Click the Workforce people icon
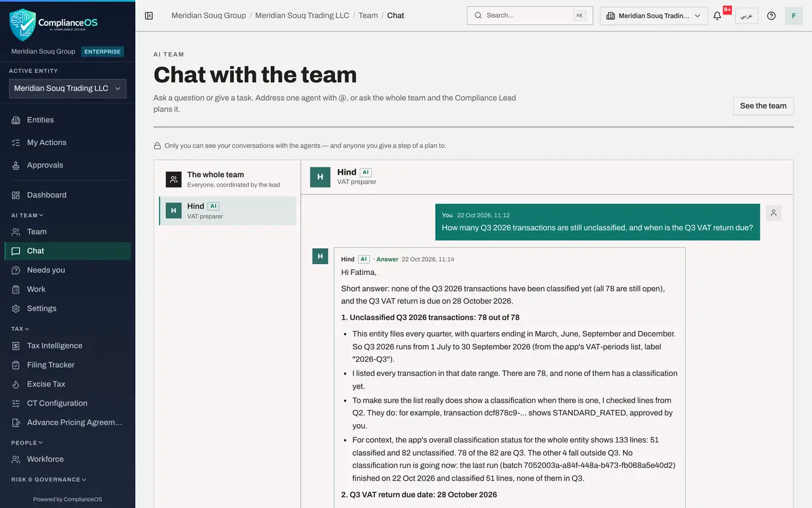The width and height of the screenshot is (812, 508). (x=16, y=459)
